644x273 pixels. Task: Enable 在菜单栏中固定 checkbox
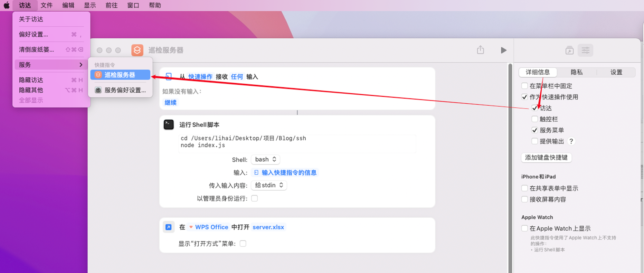[x=525, y=86]
